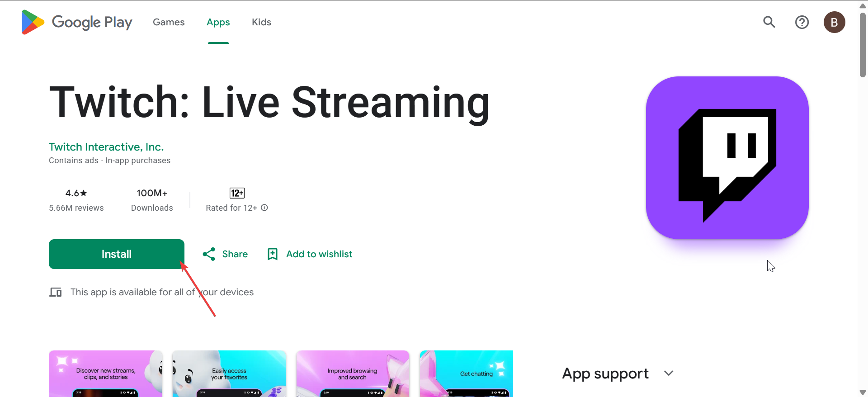Click the 100M+ downloads count

pos(152,193)
